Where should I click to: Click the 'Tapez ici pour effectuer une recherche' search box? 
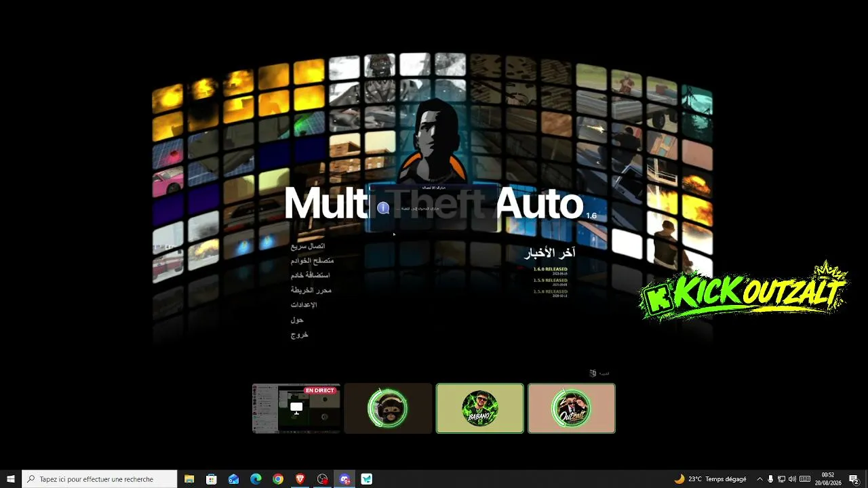tap(100, 479)
